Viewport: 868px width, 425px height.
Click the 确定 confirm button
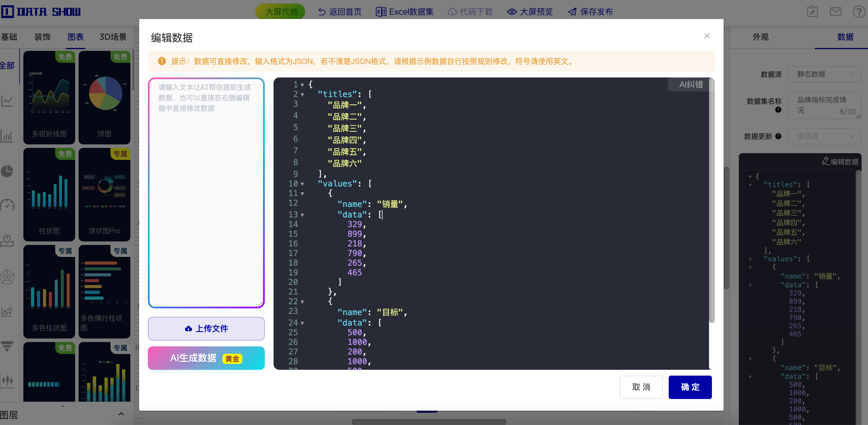[690, 387]
